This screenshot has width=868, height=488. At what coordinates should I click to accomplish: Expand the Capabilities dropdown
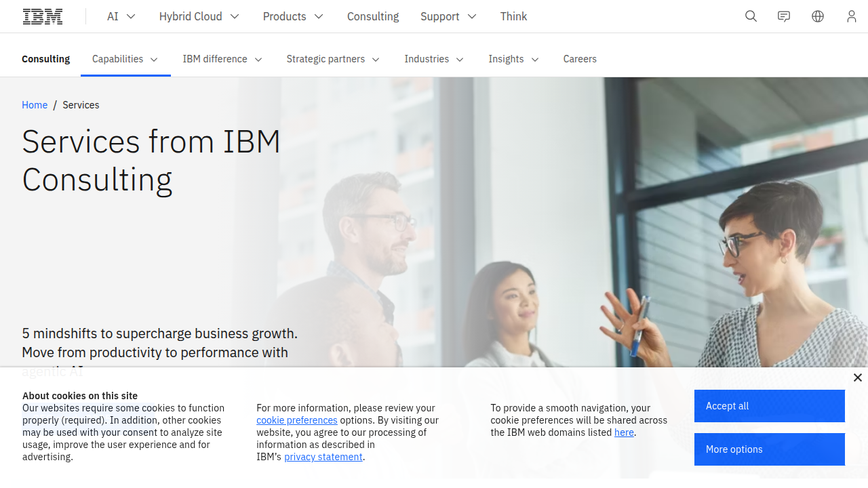[154, 60]
